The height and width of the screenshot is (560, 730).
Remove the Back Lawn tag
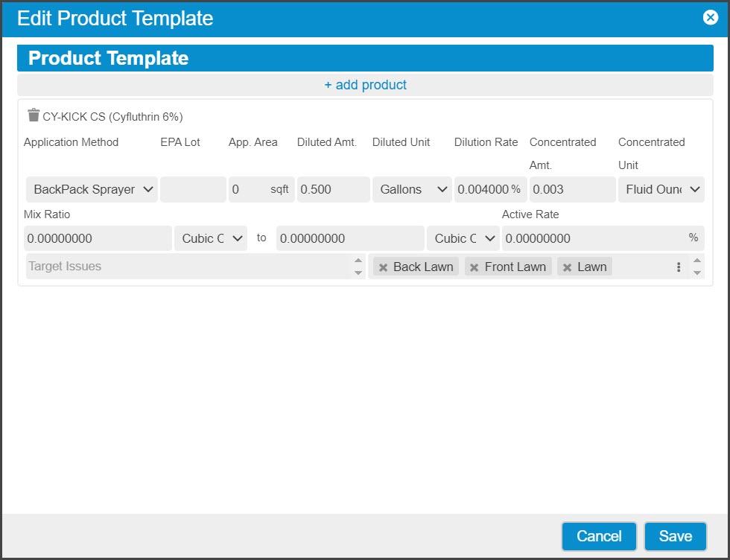384,267
